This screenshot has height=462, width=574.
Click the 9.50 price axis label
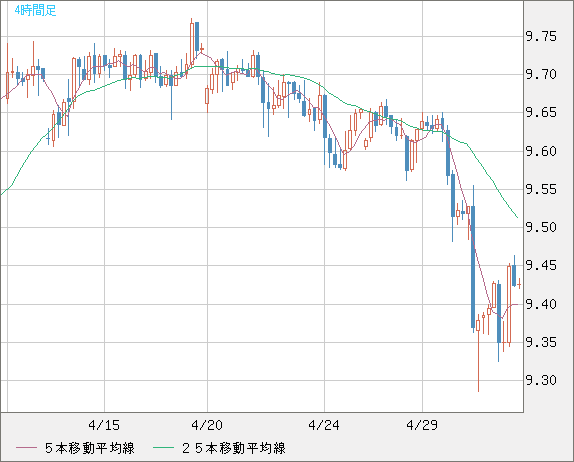[x=541, y=227]
